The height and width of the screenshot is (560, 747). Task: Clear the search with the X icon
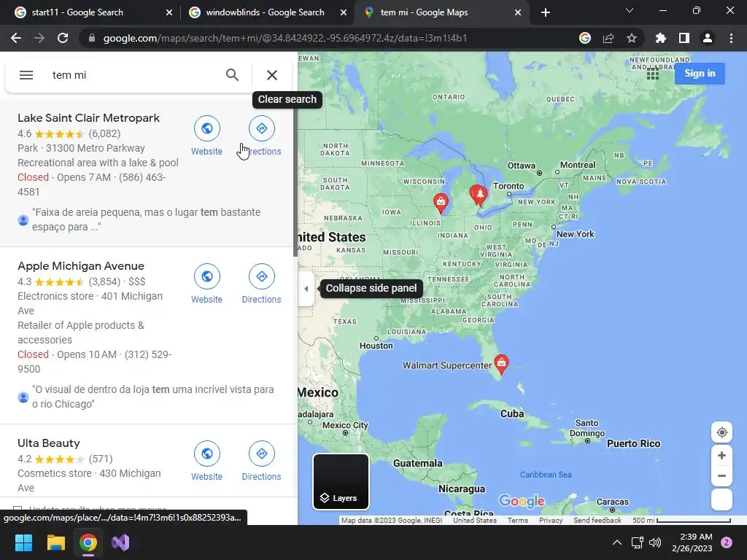click(x=272, y=75)
